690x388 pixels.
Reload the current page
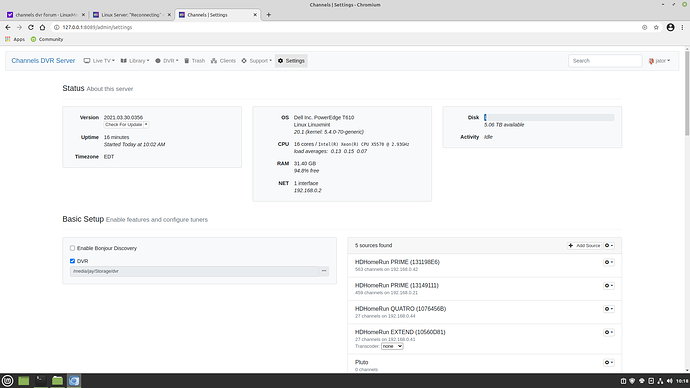[x=31, y=27]
